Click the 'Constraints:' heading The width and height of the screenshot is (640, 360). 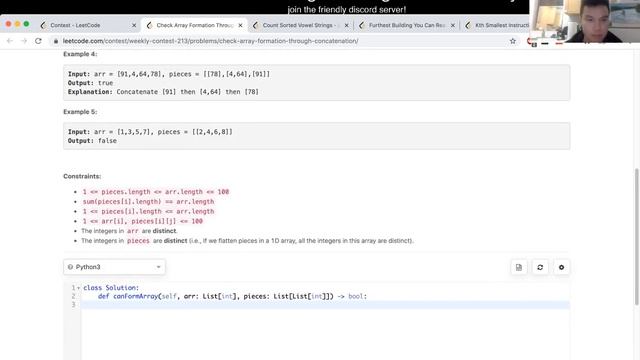coord(82,176)
